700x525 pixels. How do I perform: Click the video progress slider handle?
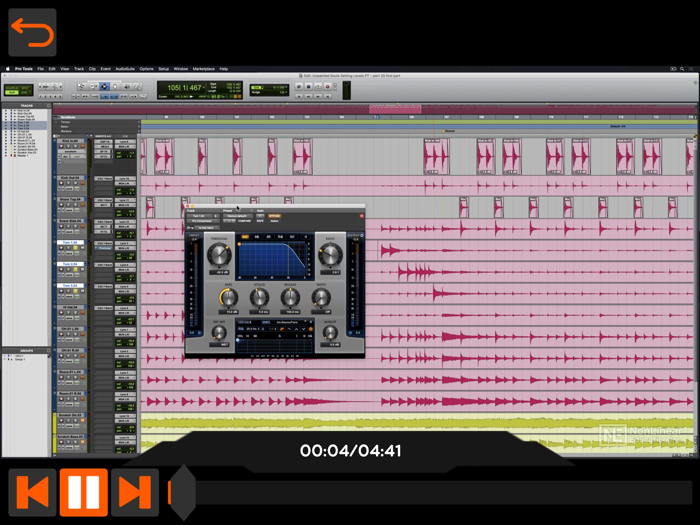click(x=183, y=492)
